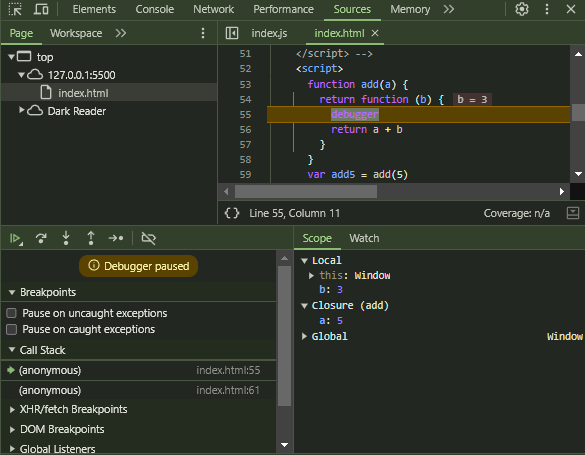Click the editor horizontal scrollbar thumb
The width and height of the screenshot is (585, 455).
[x=306, y=192]
